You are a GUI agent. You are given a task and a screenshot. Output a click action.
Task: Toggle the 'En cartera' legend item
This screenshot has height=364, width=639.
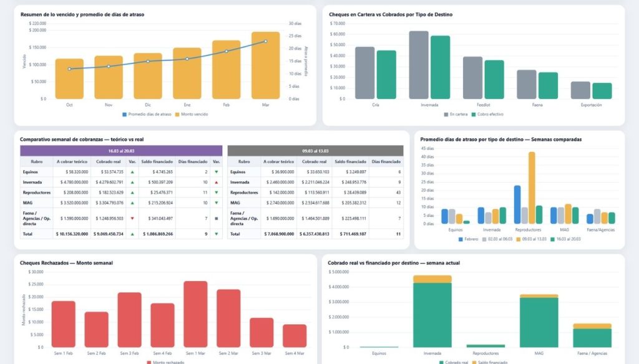[457, 114]
